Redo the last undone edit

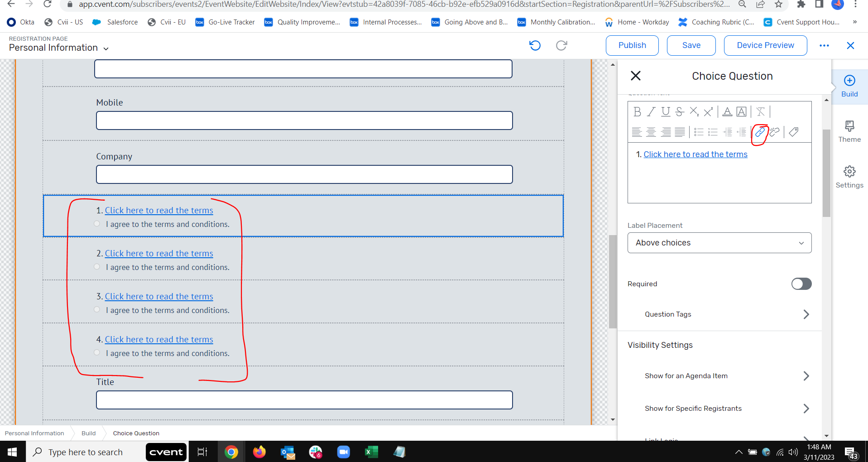(561, 45)
